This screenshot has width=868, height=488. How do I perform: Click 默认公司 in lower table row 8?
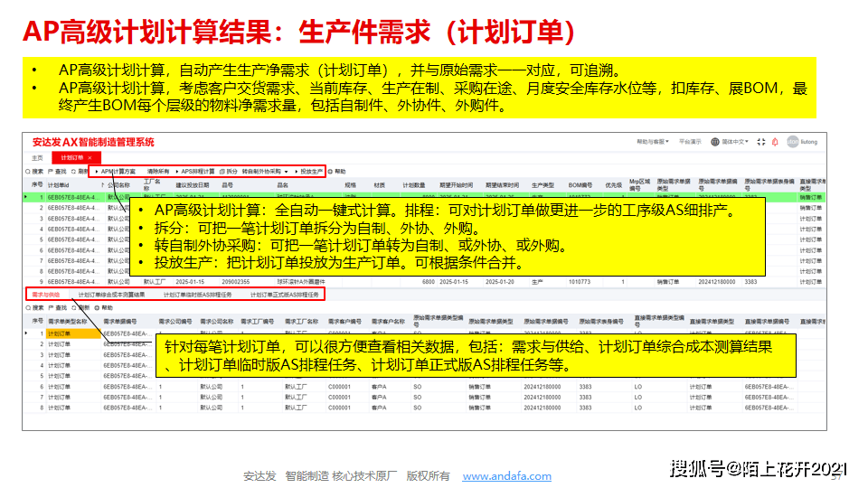(211, 408)
